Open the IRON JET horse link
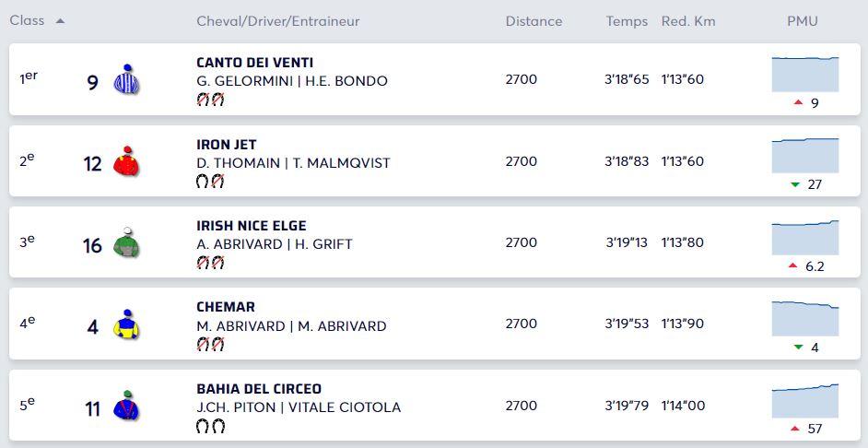This screenshot has height=448, width=868. coord(226,145)
